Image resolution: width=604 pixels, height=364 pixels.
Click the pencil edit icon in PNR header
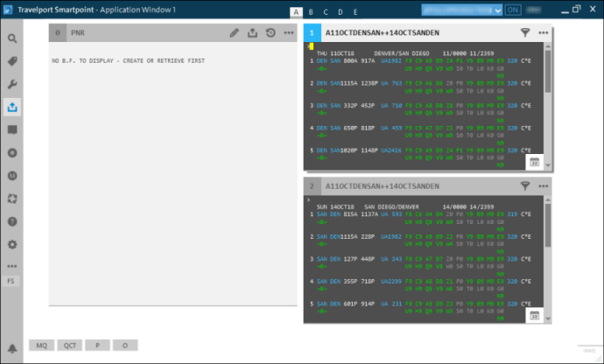pos(234,33)
